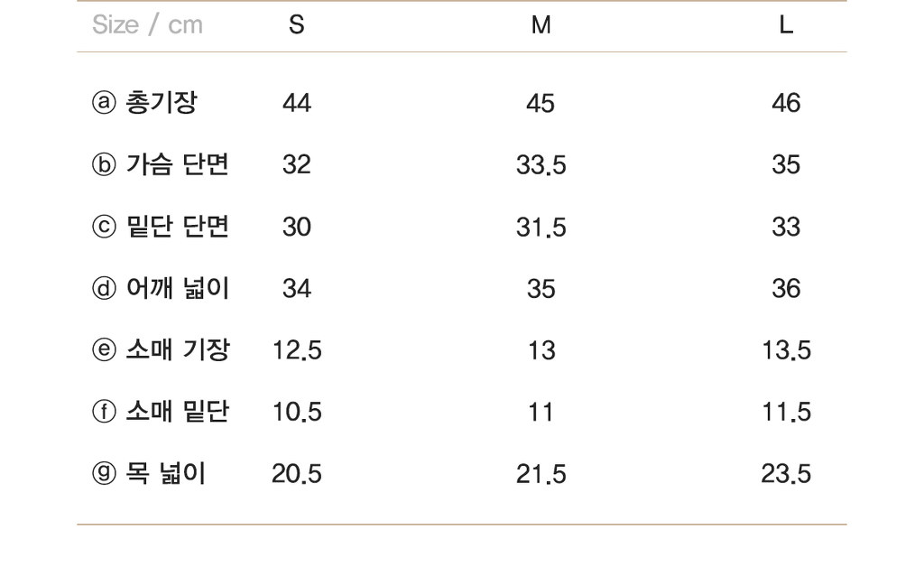Click the 총기장 value 45 for M
The image size is (924, 586).
[541, 103]
